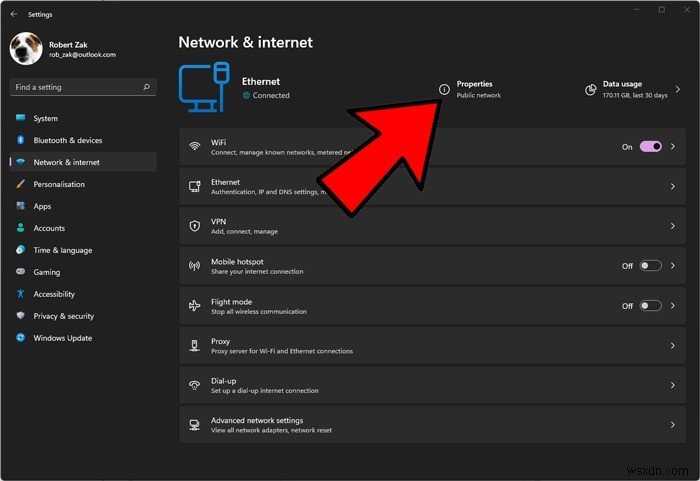Click the Ethernet Connected status text
Image resolution: width=700 pixels, height=481 pixels.
271,95
